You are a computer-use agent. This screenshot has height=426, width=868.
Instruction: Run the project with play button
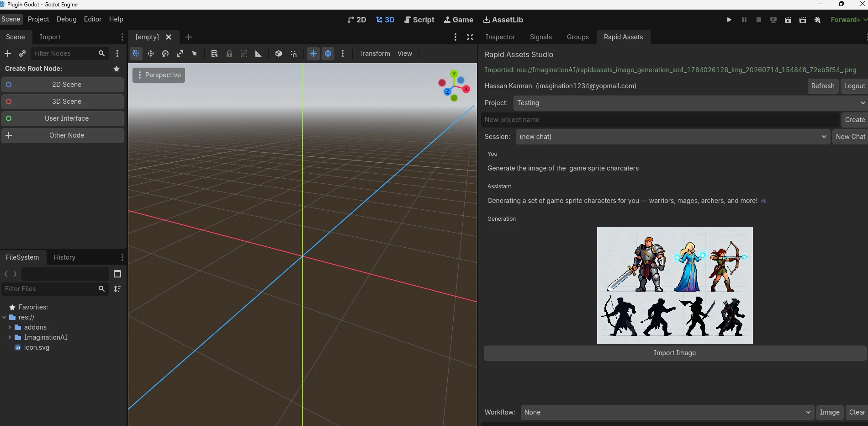click(x=729, y=20)
